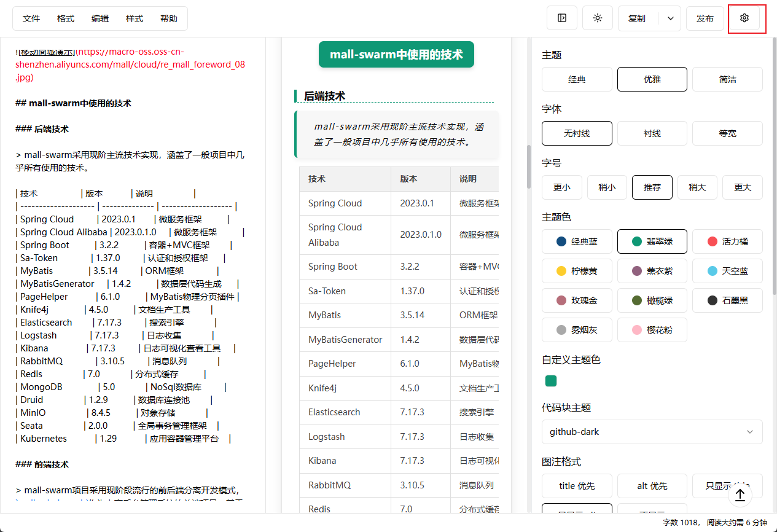Image resolution: width=777 pixels, height=532 pixels.
Task: Pick the 翡翠绿 theme color
Action: coord(652,241)
